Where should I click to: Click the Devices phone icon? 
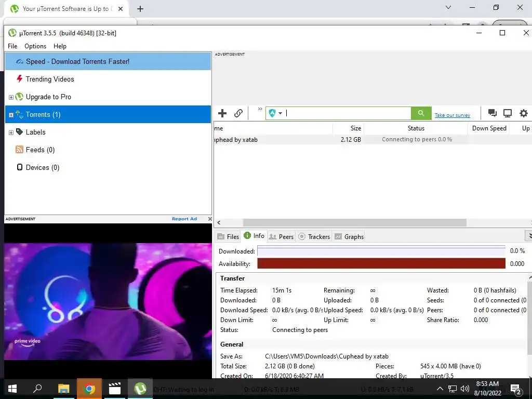point(20,167)
